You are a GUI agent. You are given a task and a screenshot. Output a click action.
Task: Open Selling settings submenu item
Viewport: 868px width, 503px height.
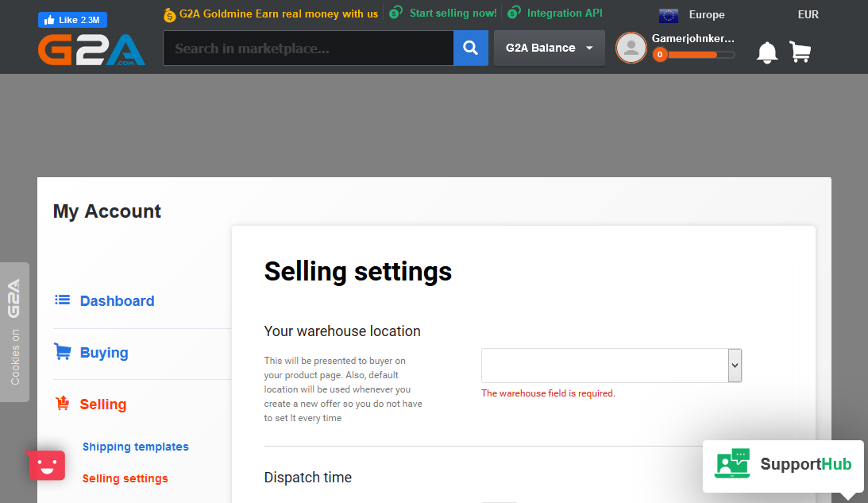pos(125,478)
